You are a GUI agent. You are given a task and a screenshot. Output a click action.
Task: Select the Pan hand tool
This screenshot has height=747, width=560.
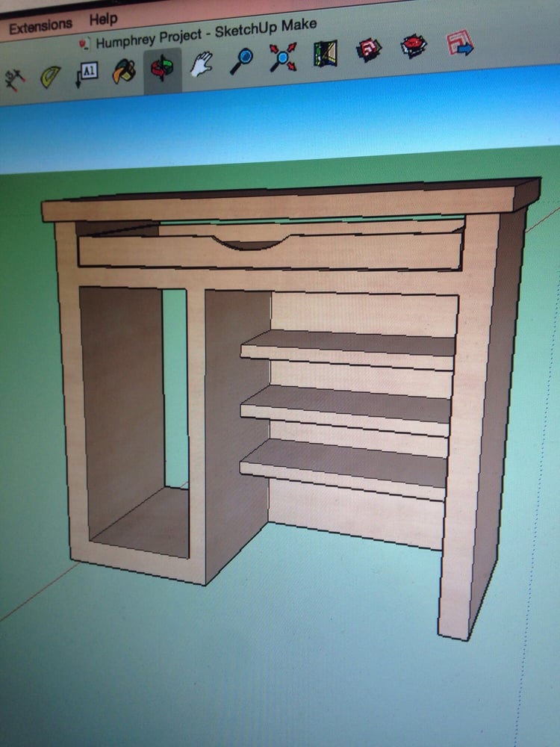pyautogui.click(x=202, y=64)
